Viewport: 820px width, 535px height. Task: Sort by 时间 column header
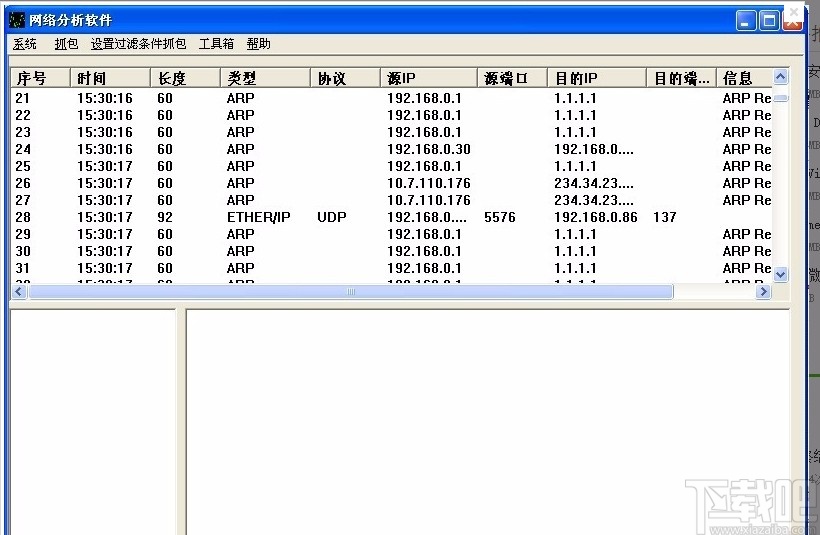click(x=110, y=78)
